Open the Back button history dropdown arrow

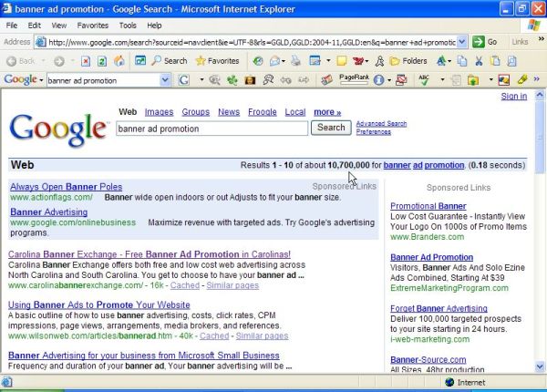point(43,61)
